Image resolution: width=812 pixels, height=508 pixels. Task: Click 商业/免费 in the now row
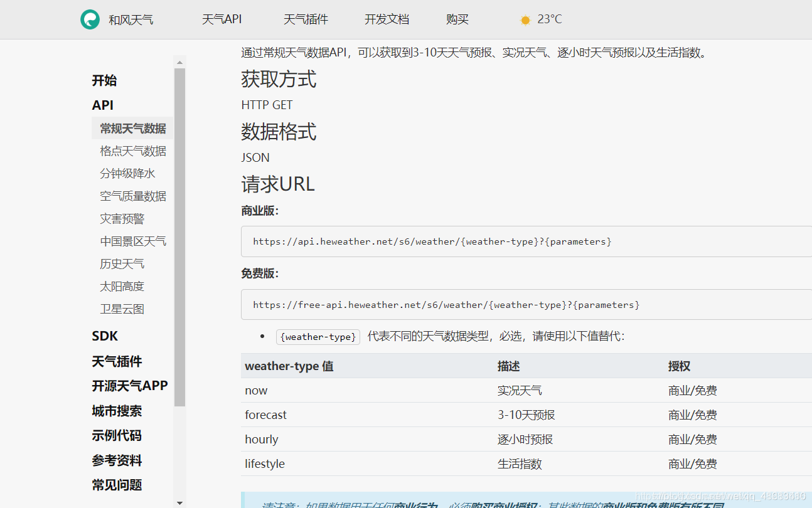tap(693, 390)
